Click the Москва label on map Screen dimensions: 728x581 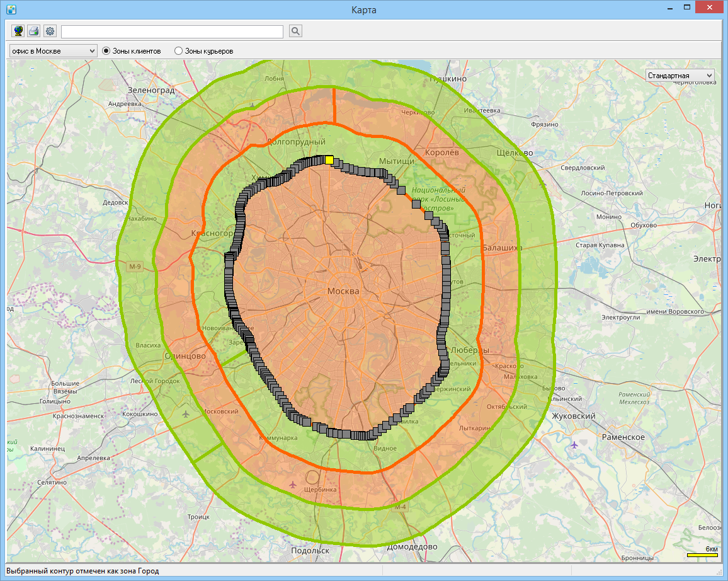tap(344, 291)
